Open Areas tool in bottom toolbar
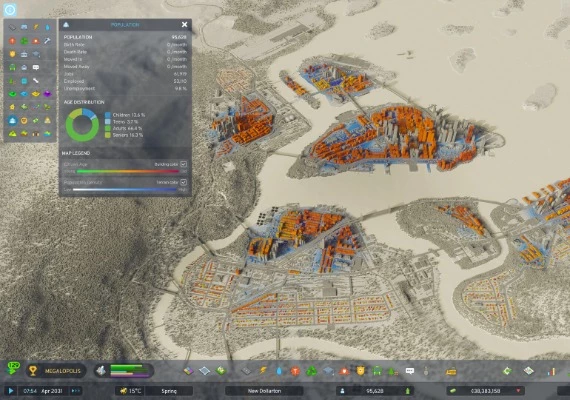Viewport: 570px width, 400px height. [x=205, y=371]
